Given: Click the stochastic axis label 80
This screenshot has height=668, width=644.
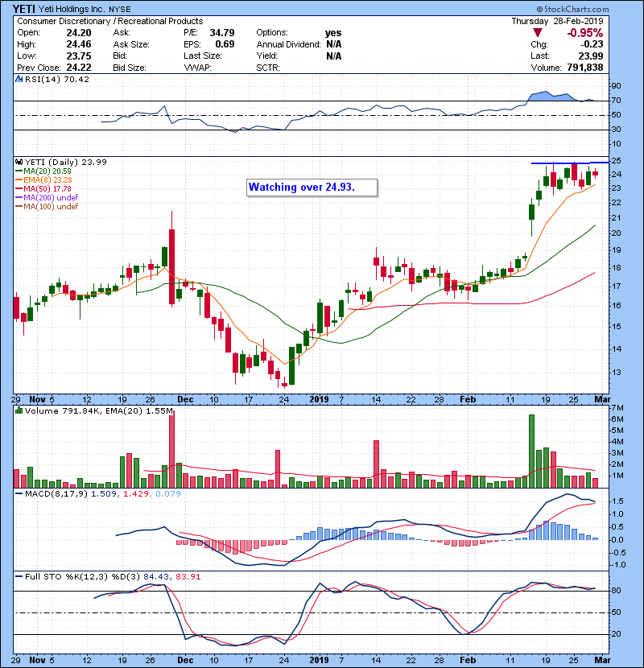Looking at the screenshot, I should 617,591.
